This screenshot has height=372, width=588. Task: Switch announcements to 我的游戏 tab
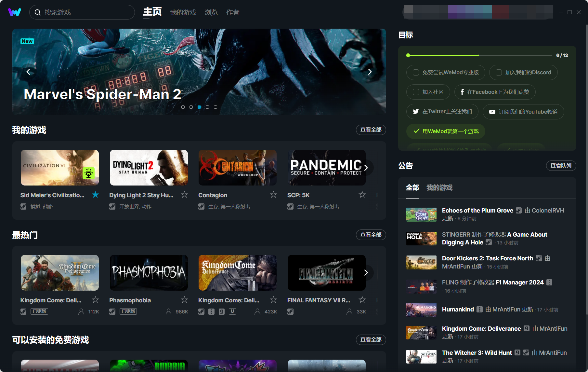(x=439, y=188)
